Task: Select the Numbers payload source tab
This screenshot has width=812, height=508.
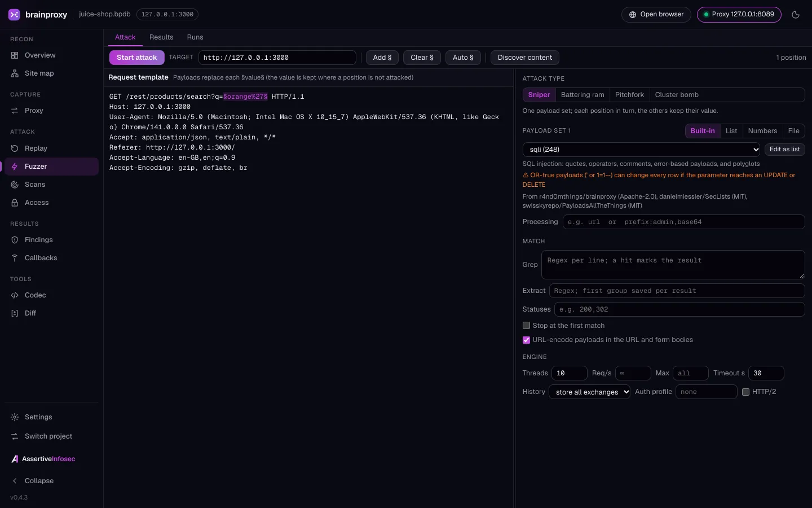Action: coord(762,131)
